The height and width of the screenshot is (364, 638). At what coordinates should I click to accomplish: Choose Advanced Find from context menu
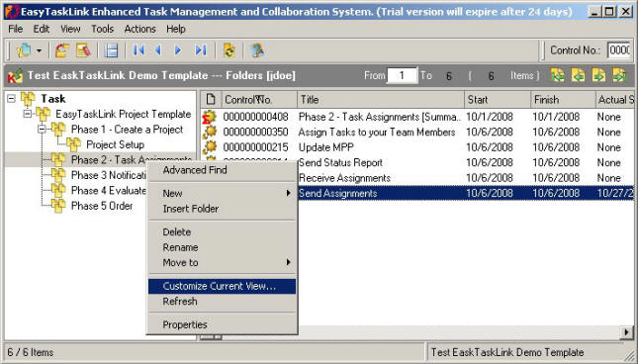coord(222,170)
